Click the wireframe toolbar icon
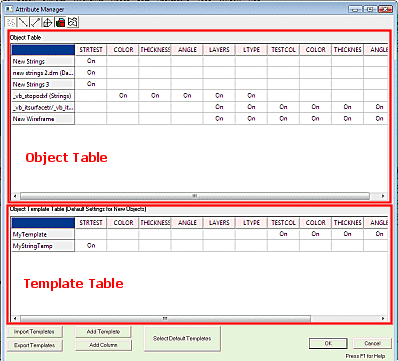This screenshot has width=398, height=361. [x=48, y=22]
